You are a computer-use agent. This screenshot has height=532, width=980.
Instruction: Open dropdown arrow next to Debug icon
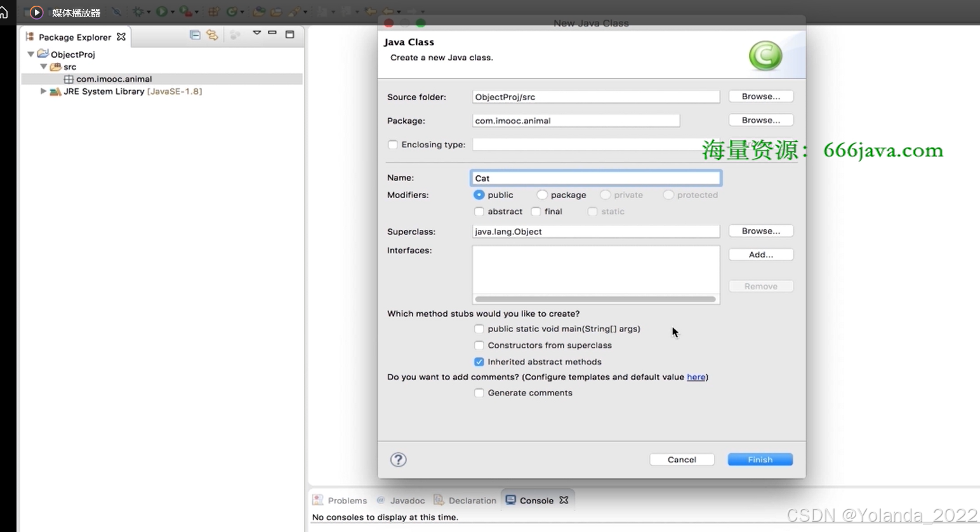149,12
